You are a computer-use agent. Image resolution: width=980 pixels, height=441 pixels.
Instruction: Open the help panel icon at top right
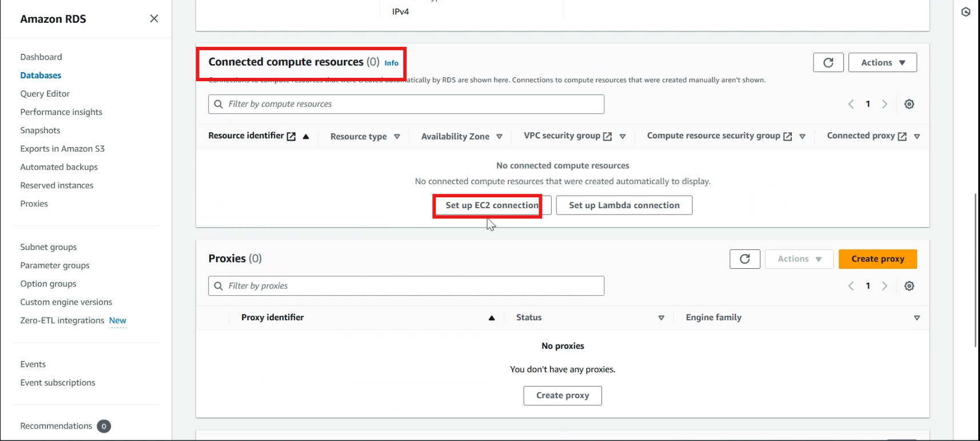(966, 12)
